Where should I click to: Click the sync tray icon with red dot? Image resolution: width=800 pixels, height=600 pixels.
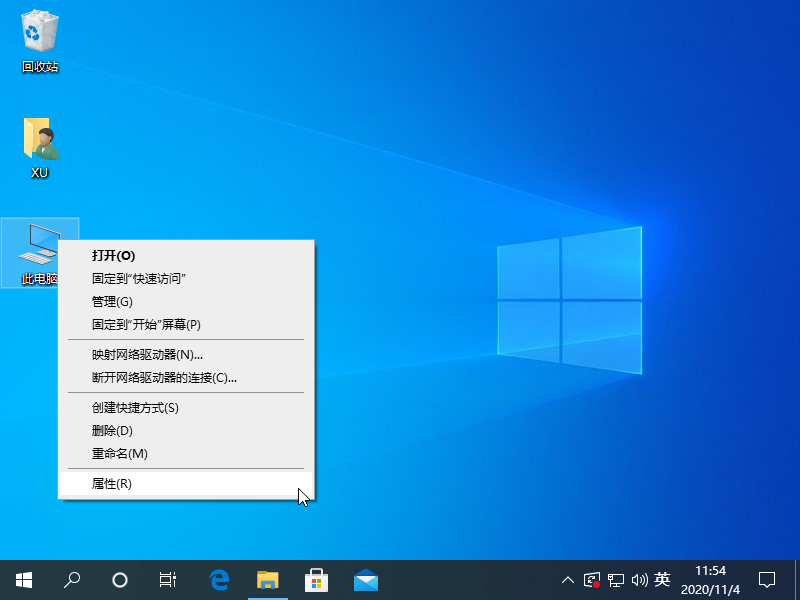pos(593,580)
